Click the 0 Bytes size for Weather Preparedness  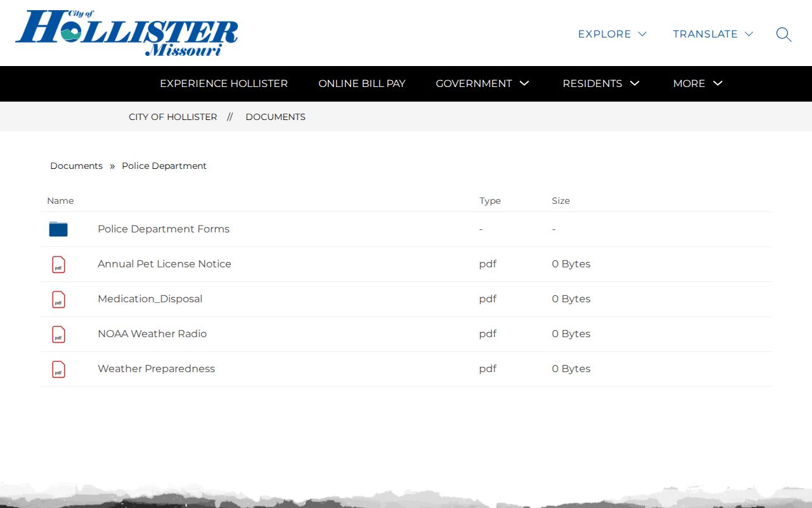tap(571, 369)
